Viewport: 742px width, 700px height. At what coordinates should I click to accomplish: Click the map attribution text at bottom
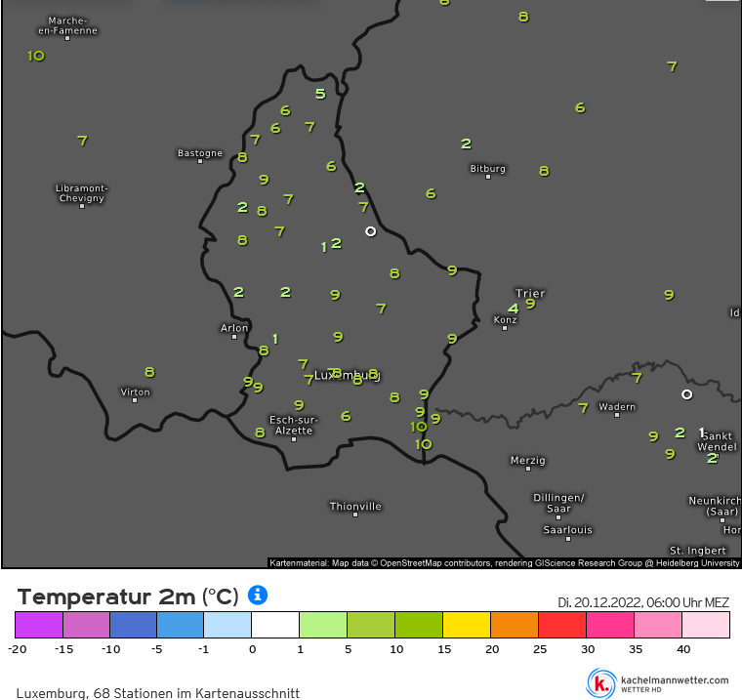click(504, 562)
